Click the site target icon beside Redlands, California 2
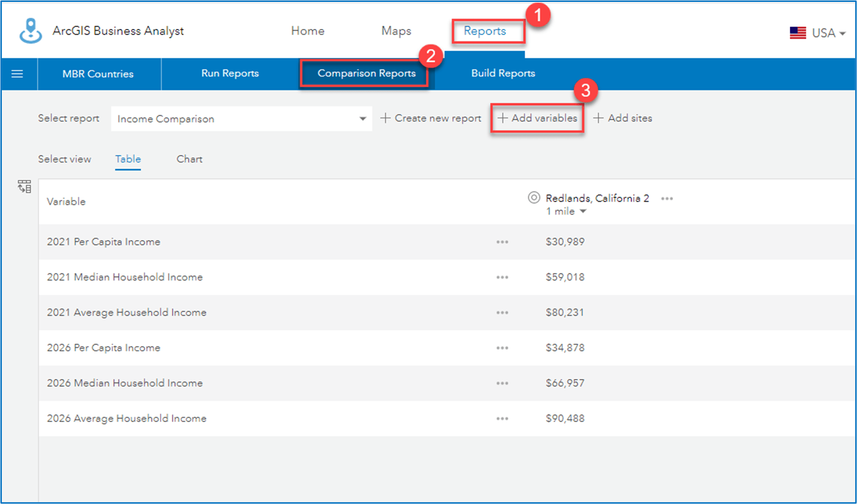The height and width of the screenshot is (504, 857). pos(533,198)
